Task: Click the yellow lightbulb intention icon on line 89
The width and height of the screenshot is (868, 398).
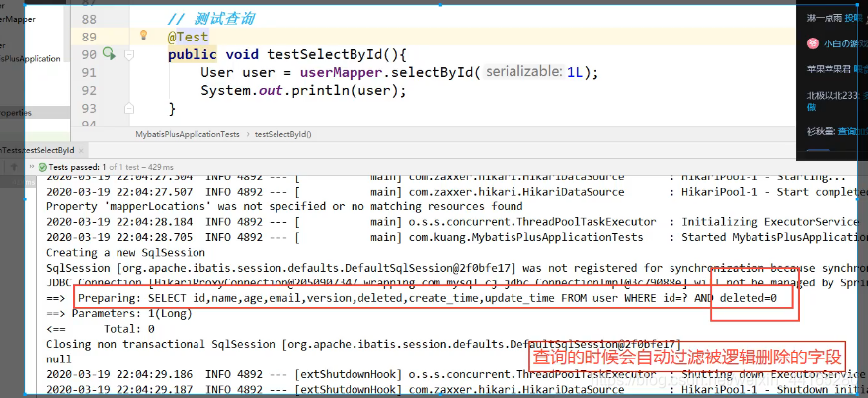Action: click(143, 35)
